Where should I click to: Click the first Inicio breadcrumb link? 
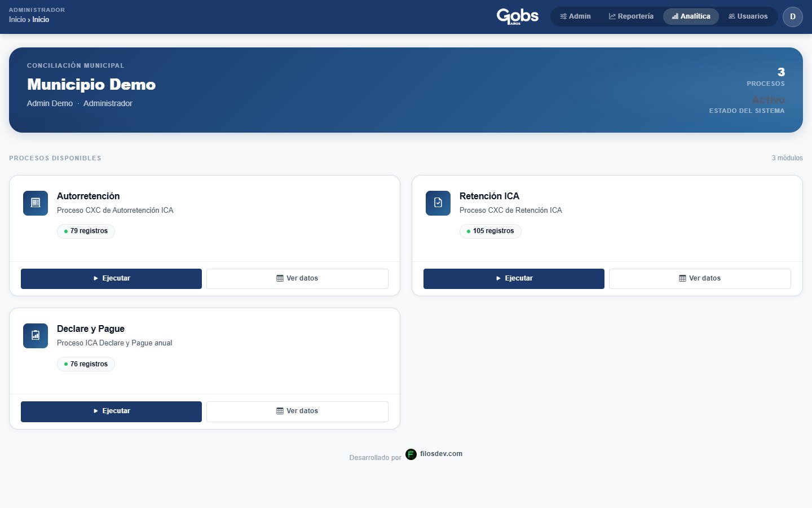17,20
